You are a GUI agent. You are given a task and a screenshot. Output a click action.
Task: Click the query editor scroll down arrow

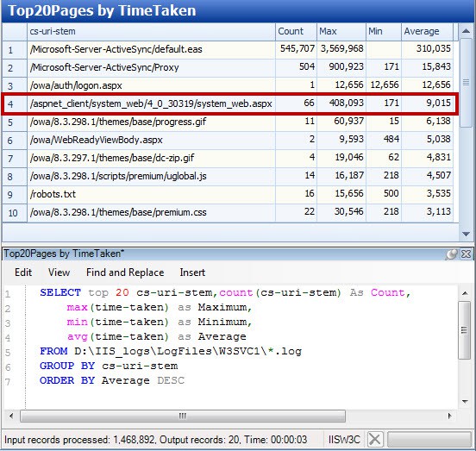(465, 402)
